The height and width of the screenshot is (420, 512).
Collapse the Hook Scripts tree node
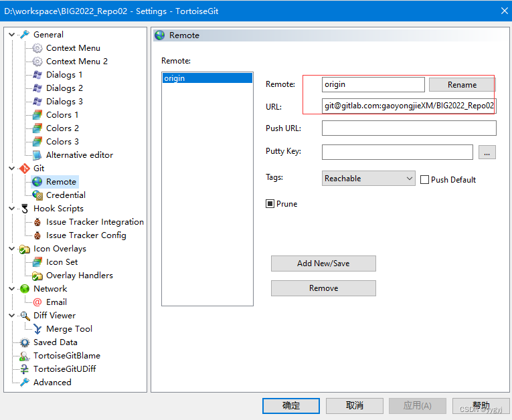(12, 209)
